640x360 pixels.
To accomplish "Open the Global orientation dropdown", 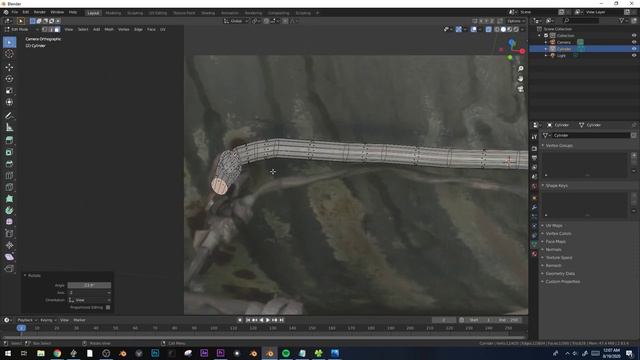I will pos(236,21).
